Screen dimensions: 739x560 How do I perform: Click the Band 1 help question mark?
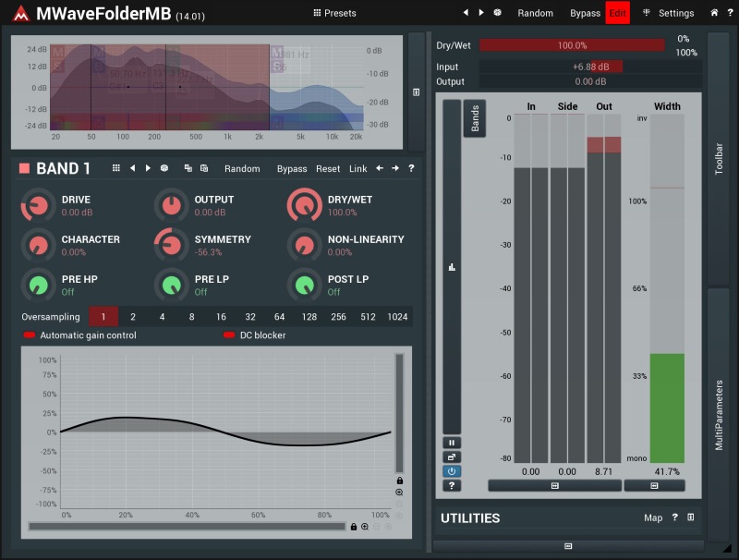[411, 168]
